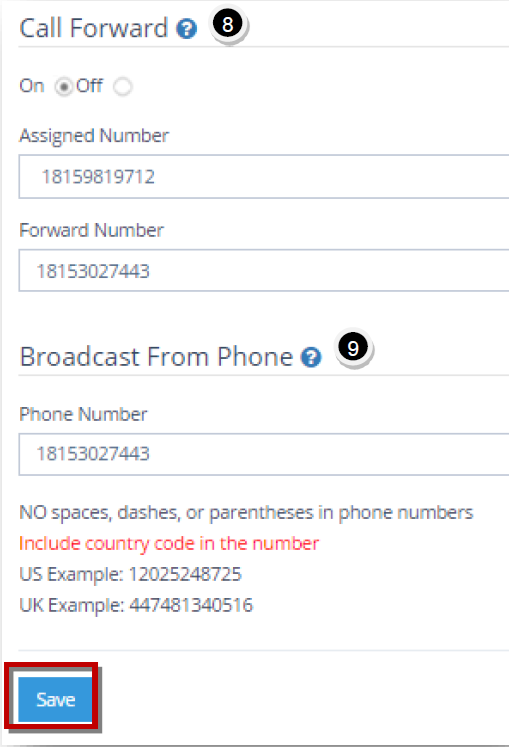Select the Off radio button

tap(122, 87)
